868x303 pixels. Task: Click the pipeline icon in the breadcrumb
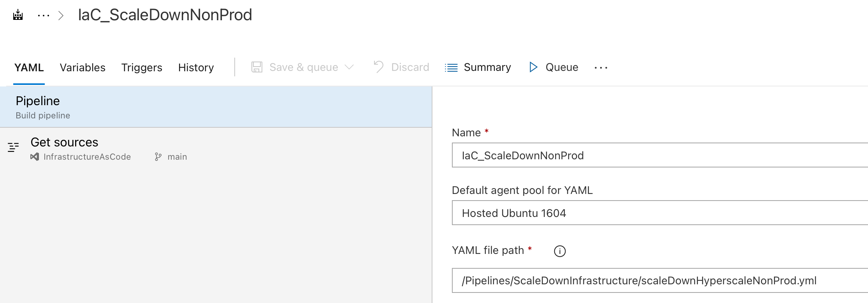(17, 15)
